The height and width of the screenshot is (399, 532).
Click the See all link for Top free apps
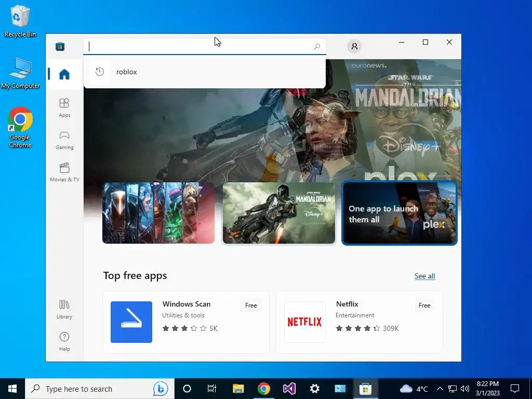(424, 276)
